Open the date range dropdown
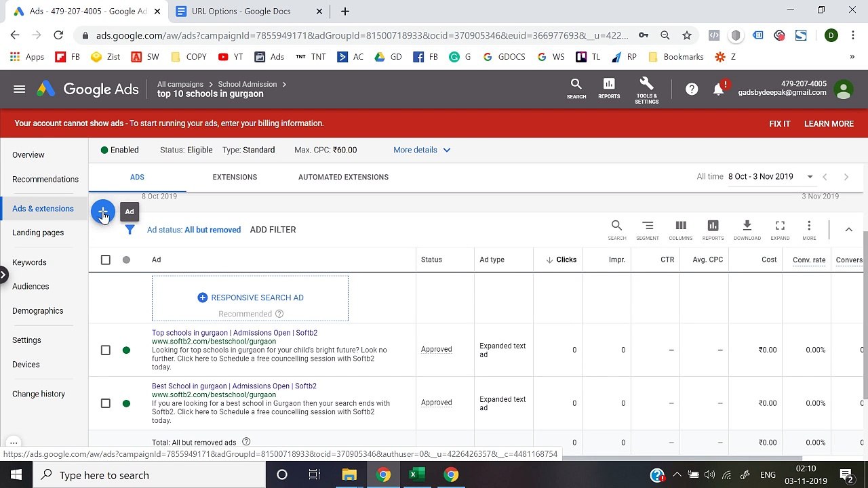The width and height of the screenshot is (868, 488). pos(770,177)
